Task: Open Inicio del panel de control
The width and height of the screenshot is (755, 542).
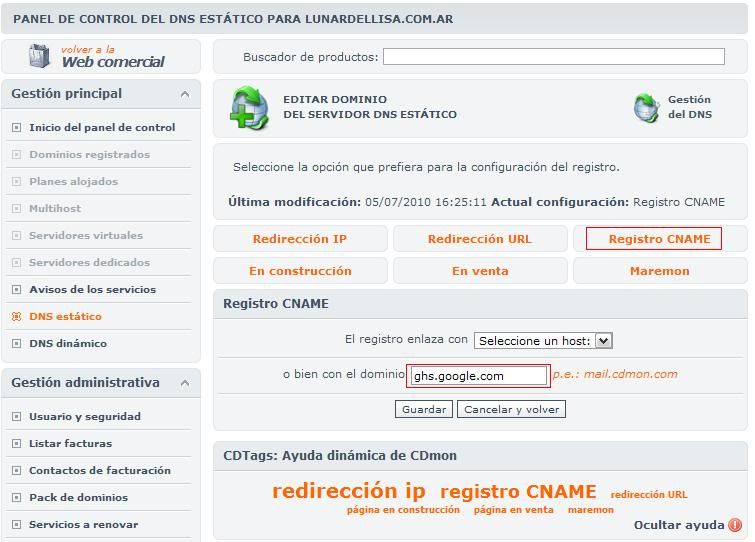Action: point(102,128)
